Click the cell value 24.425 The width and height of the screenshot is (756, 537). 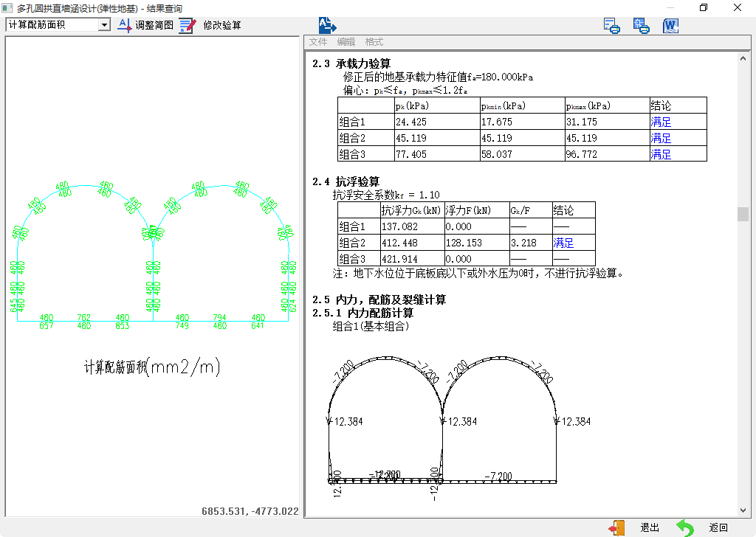point(411,122)
